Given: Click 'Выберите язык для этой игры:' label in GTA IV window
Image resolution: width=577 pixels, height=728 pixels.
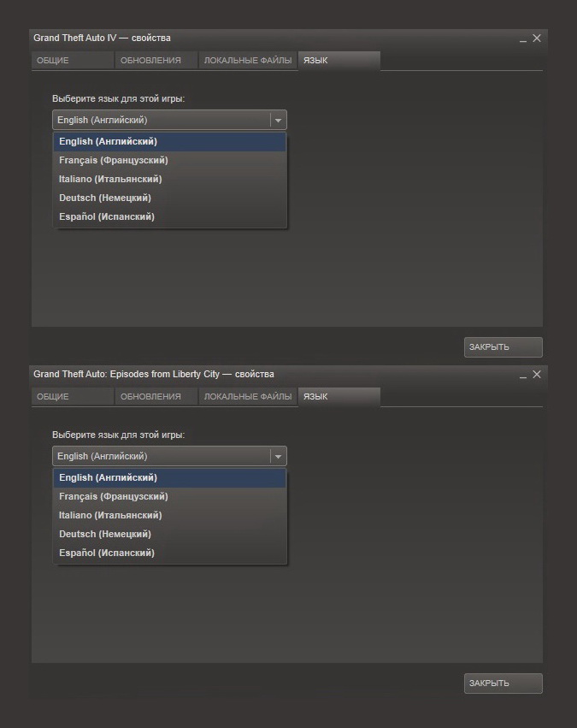Looking at the screenshot, I should (x=118, y=99).
